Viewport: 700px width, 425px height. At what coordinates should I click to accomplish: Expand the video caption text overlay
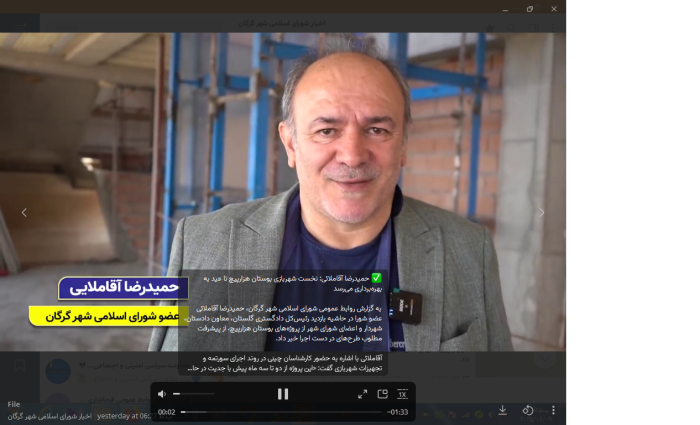283,322
